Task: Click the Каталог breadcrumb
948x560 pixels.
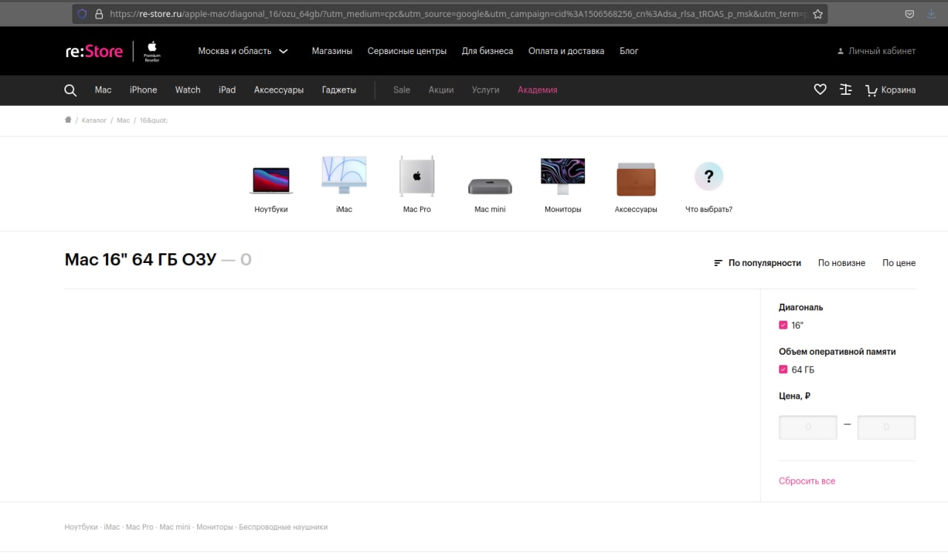Action: pyautogui.click(x=94, y=120)
